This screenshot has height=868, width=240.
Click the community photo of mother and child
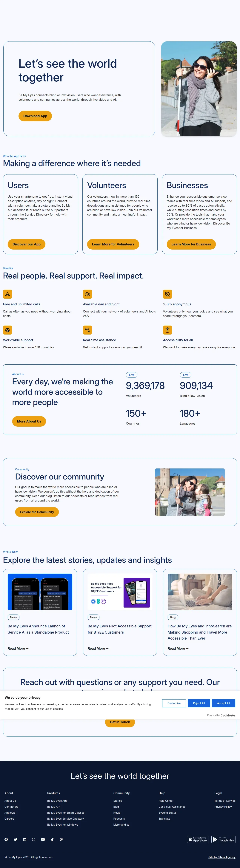(190, 492)
